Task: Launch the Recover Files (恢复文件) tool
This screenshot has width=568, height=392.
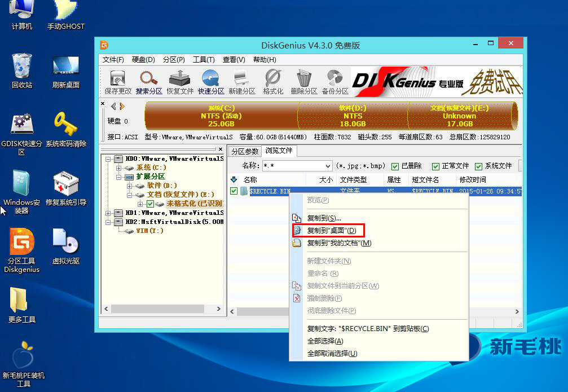Action: [180, 82]
